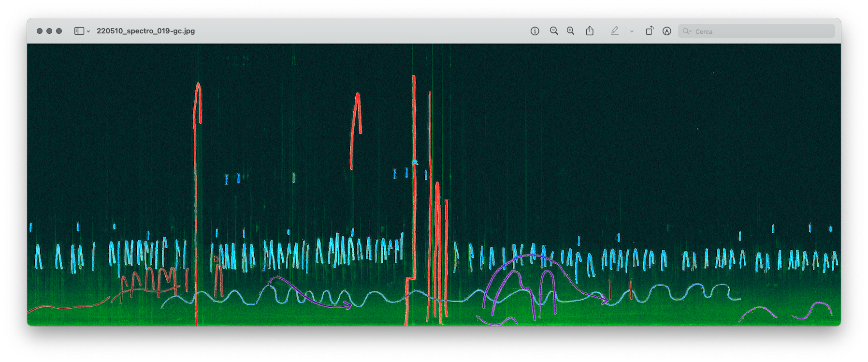Activate the Highlight pen tool
This screenshot has width=868, height=362.
coord(614,31)
